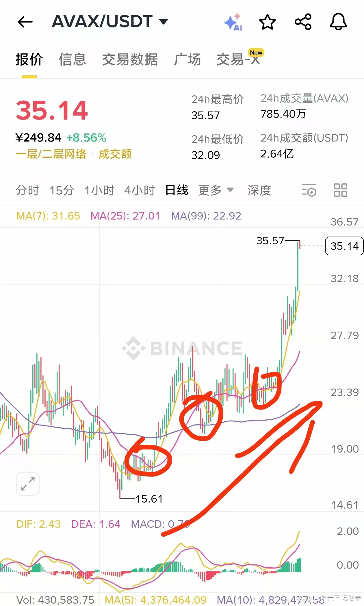The image size is (364, 606).
Task: Switch to the 深度 depth view
Action: pos(259,190)
